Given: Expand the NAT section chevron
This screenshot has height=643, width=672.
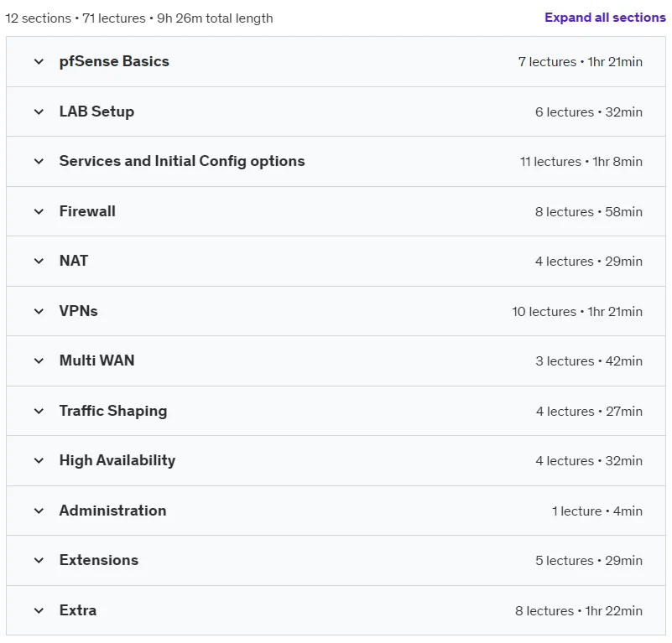Looking at the screenshot, I should coord(39,262).
